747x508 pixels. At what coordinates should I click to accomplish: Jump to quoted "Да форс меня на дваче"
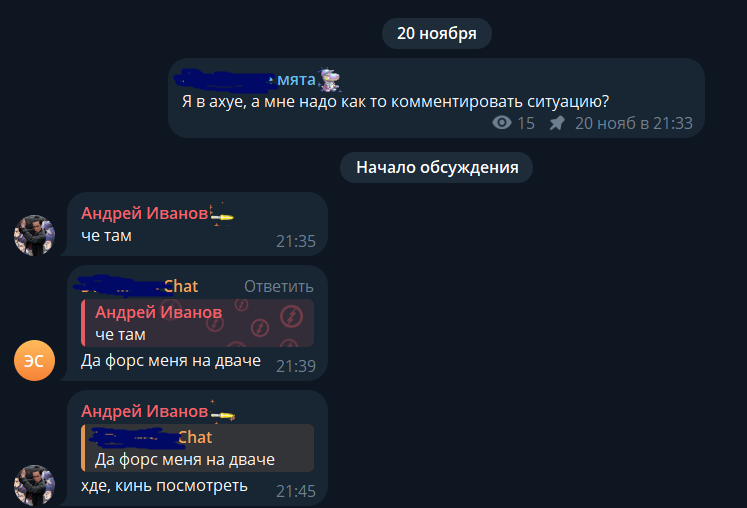pyautogui.click(x=197, y=448)
